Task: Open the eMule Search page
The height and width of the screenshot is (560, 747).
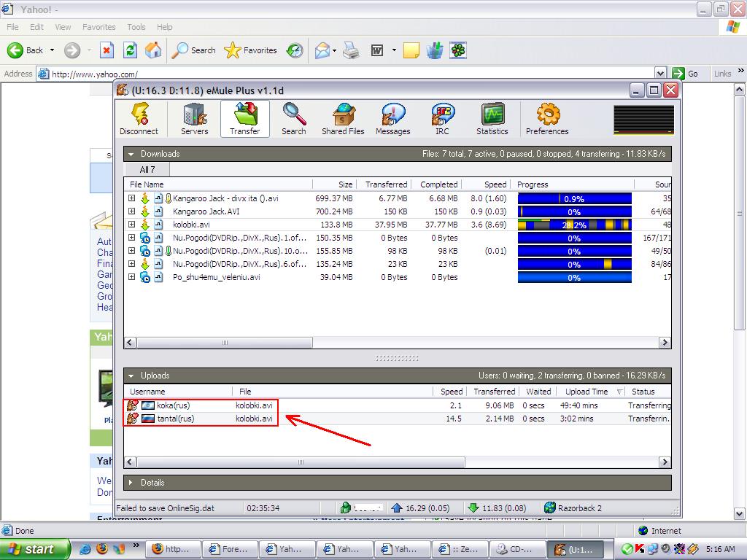Action: tap(294, 119)
